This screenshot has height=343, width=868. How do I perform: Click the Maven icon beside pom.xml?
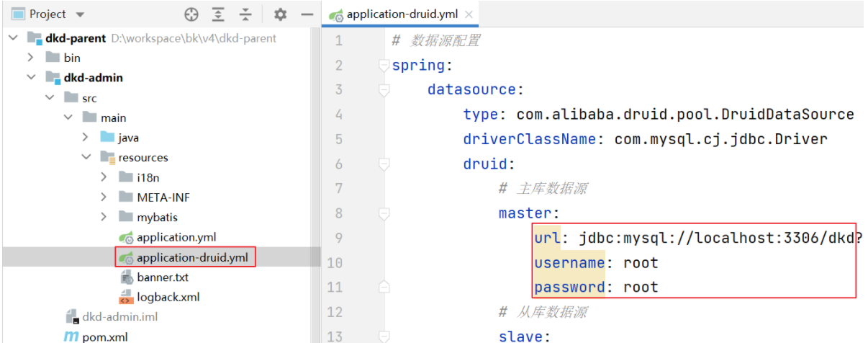coord(71,337)
